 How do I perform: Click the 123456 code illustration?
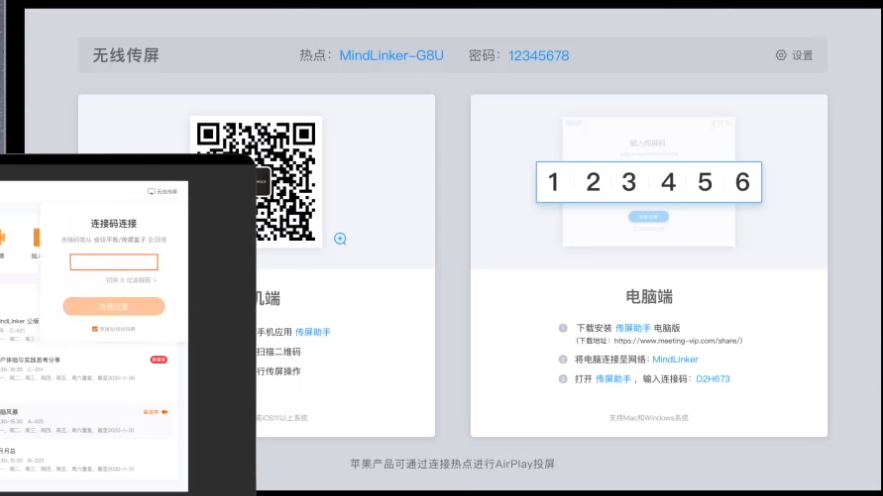pyautogui.click(x=648, y=182)
